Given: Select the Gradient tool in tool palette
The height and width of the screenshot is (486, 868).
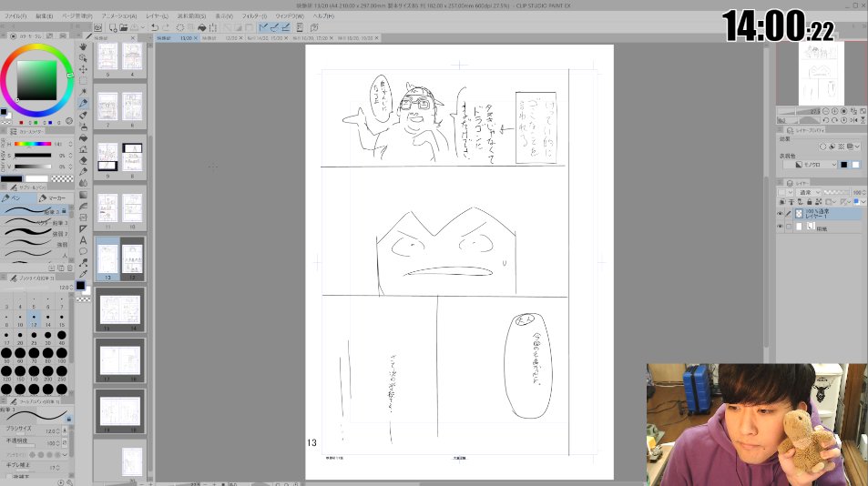Looking at the screenshot, I should (x=83, y=195).
